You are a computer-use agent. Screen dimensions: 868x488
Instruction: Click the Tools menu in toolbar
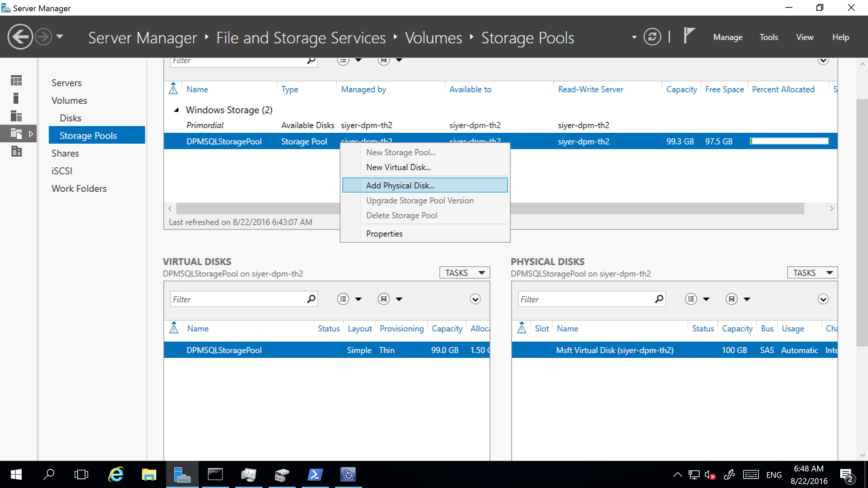[x=769, y=36]
